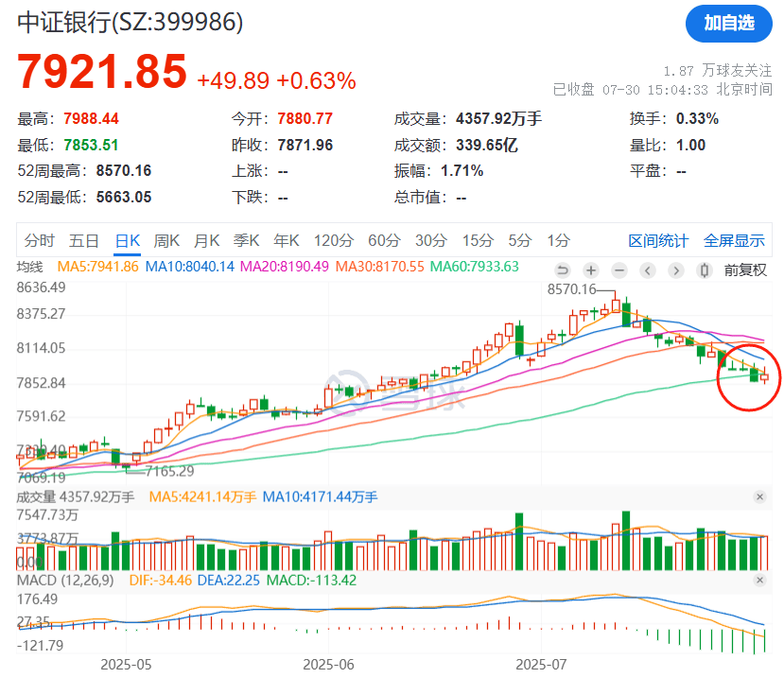Click the MACD:-113.42 value
The image size is (784, 678).
(x=311, y=581)
